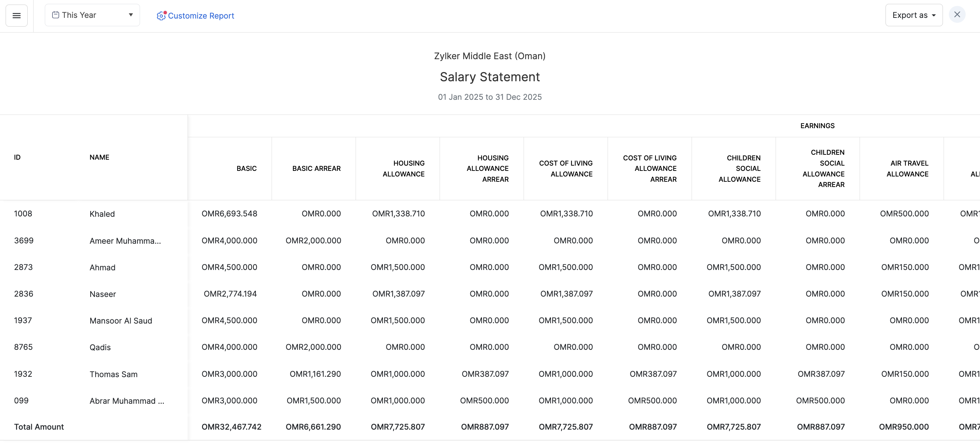
Task: Click the Customize Report link
Action: (201, 16)
